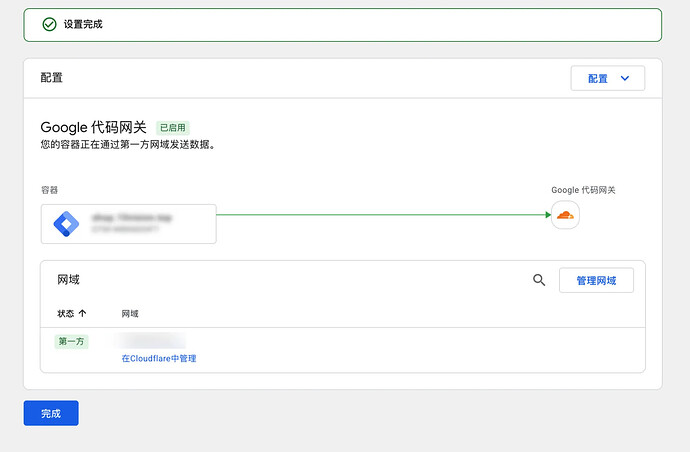
Task: Click the blurred domain name in the table
Action: (152, 341)
